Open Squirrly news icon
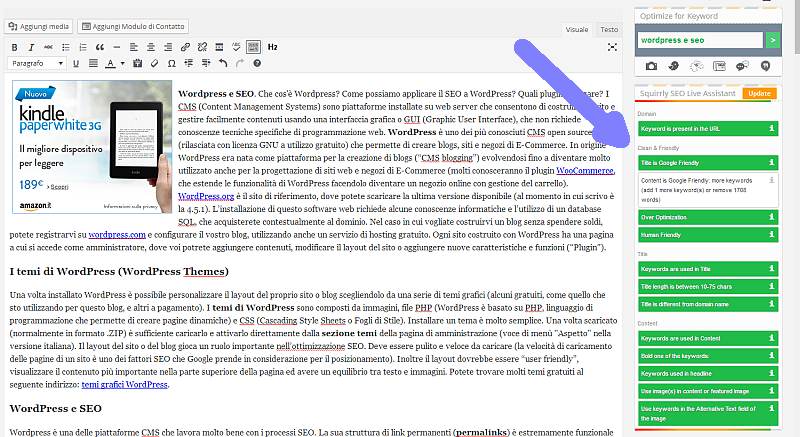Viewport: 800px width, 437px height. click(x=719, y=66)
